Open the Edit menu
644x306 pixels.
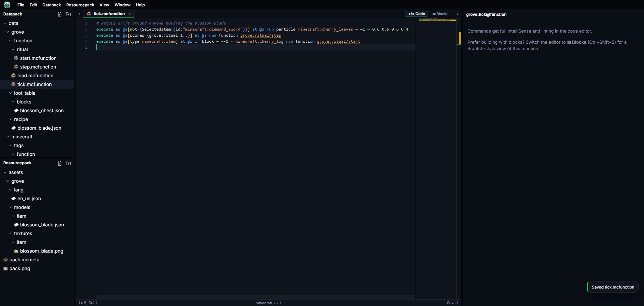tap(33, 5)
